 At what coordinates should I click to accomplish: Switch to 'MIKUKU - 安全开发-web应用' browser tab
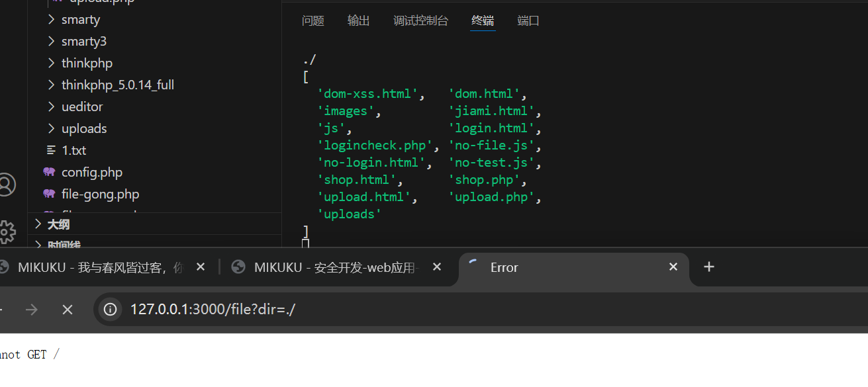pyautogui.click(x=336, y=267)
